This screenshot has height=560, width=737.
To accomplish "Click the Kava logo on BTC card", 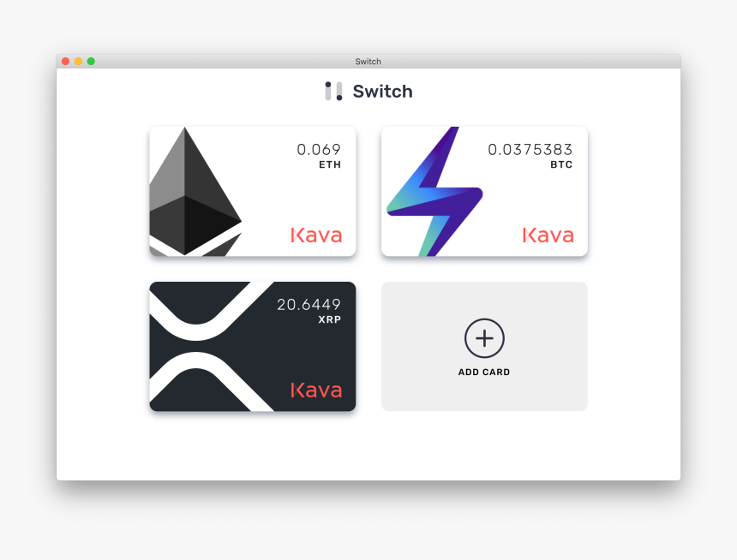I will [x=548, y=235].
